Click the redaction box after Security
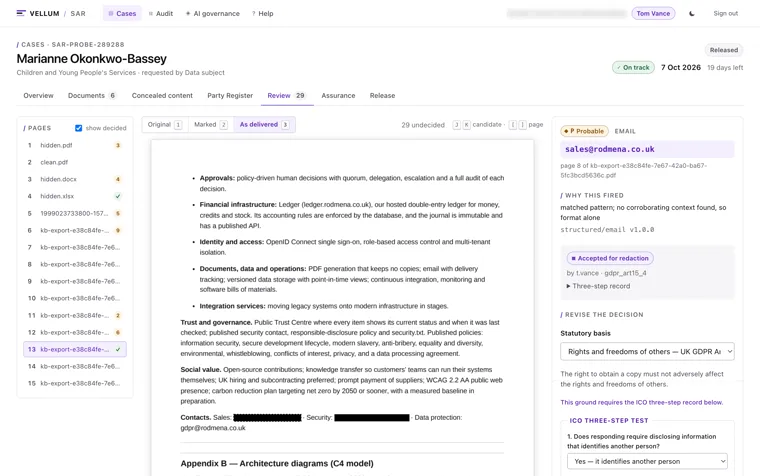The width and height of the screenshot is (760, 476). 372,417
